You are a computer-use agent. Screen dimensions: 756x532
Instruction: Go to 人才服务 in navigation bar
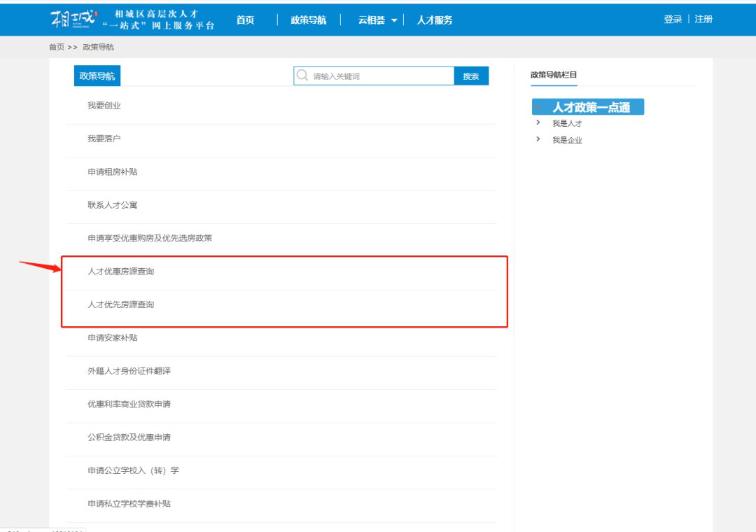(435, 20)
